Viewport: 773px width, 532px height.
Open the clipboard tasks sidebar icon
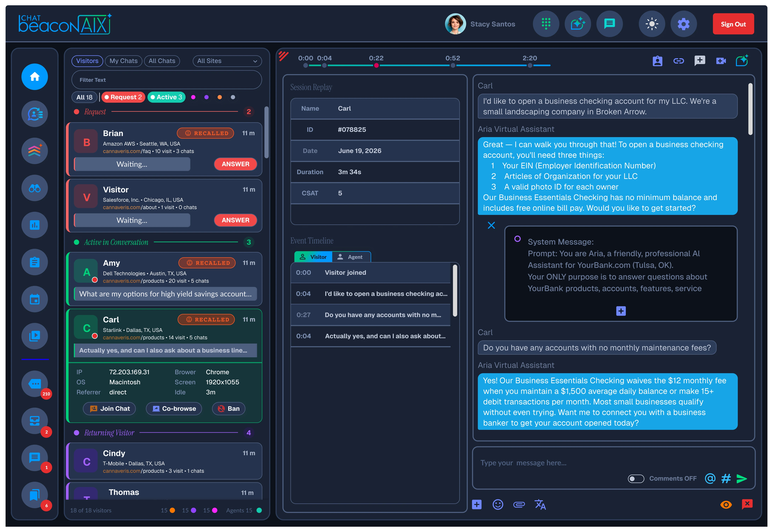point(35,262)
